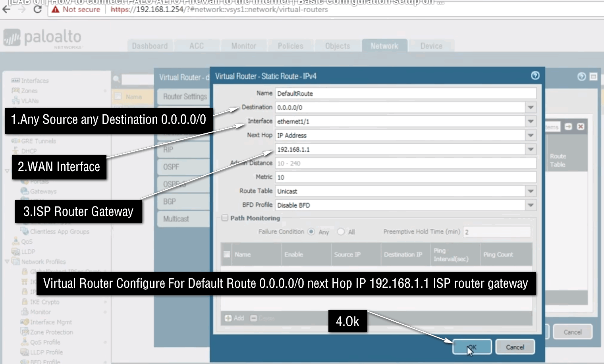Screen dimensions: 604x364
Task: Click Cancel in background Virtual Router dialog
Action: point(572,332)
